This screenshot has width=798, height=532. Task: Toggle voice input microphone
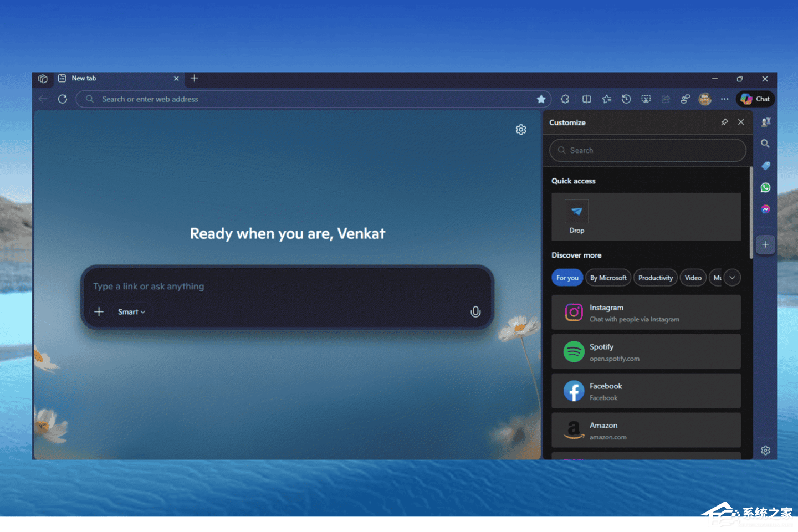pyautogui.click(x=475, y=312)
